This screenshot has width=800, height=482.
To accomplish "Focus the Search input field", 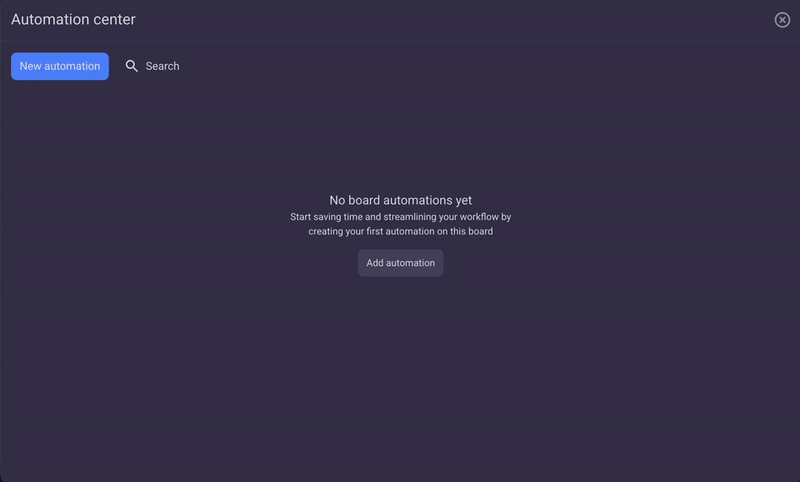I will coord(162,66).
